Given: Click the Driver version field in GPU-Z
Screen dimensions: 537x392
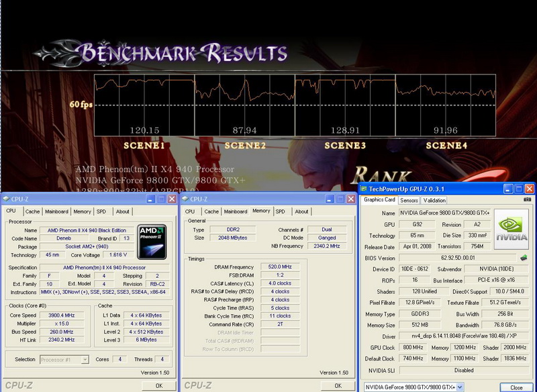Looking at the screenshot, I should (x=464, y=336).
